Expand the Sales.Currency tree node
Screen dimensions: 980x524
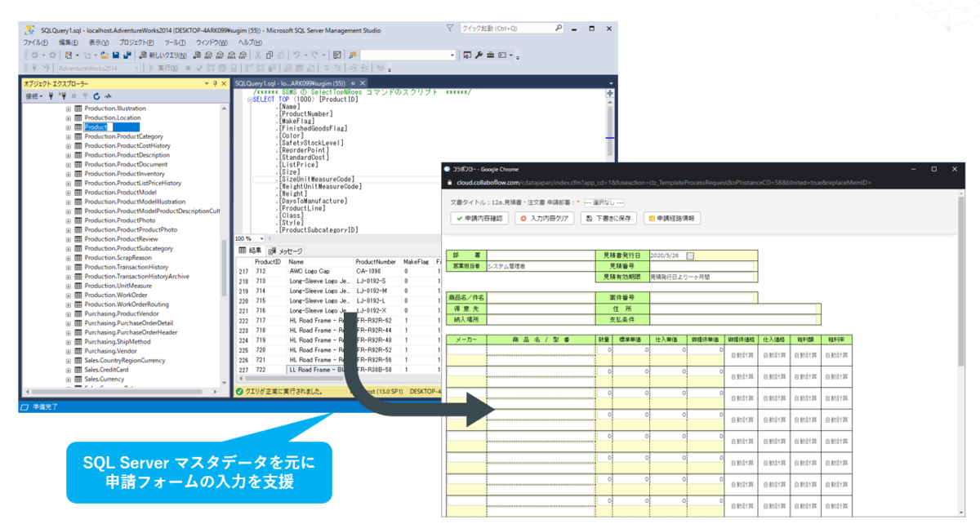tap(69, 379)
